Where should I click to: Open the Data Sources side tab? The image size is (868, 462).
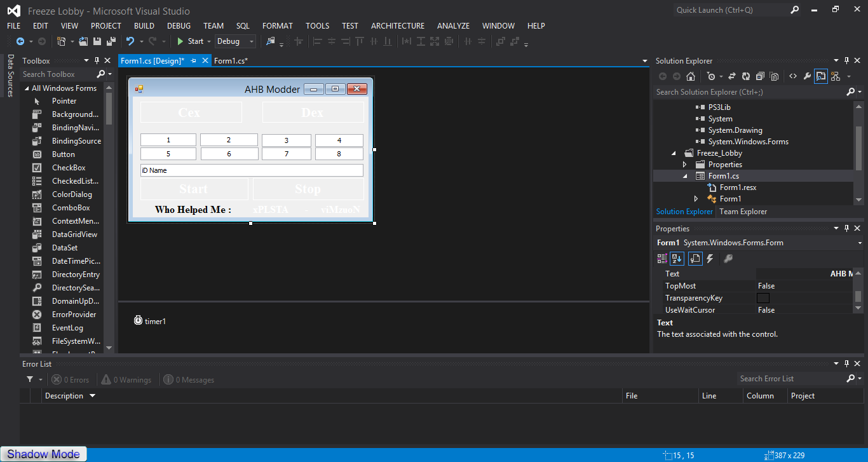(10, 76)
